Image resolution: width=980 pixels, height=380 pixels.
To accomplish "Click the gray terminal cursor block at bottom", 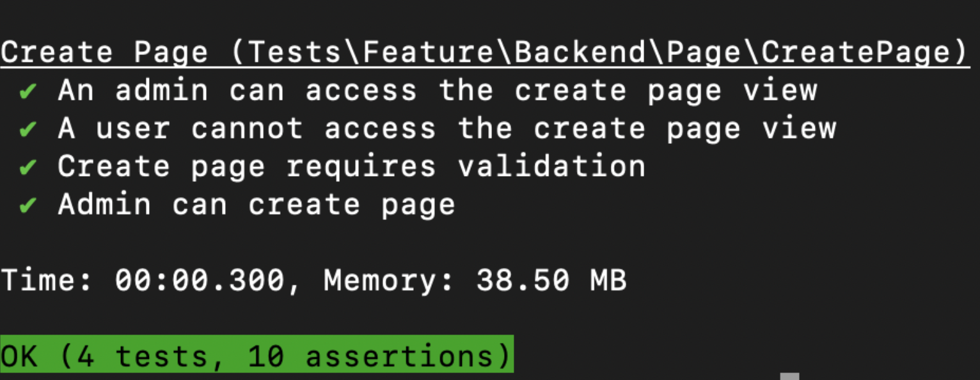I will [x=790, y=376].
